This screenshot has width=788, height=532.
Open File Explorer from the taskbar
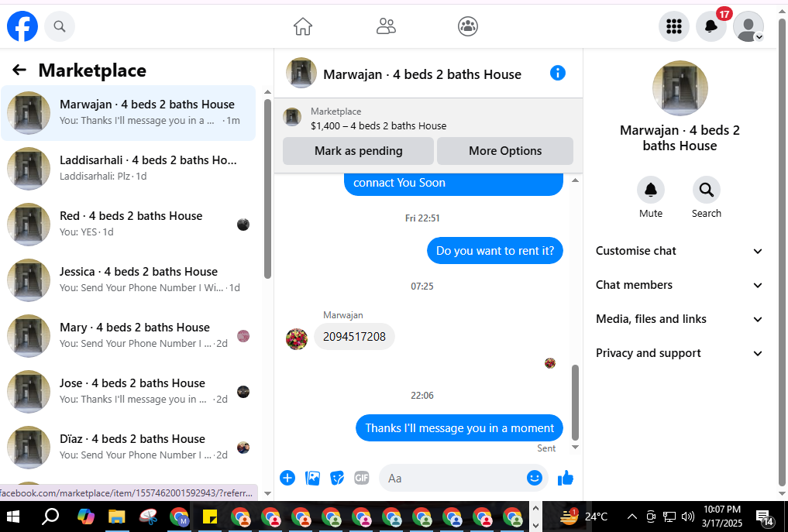pos(116,517)
